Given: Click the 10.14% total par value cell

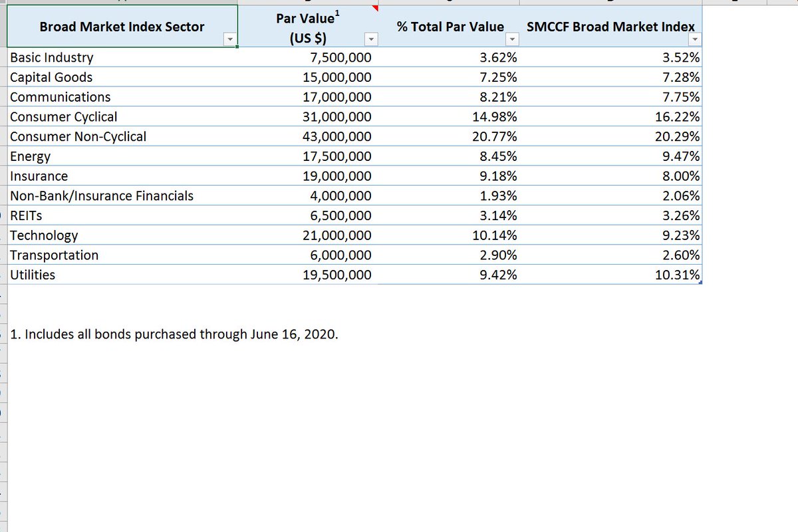Looking at the screenshot, I should (448, 235).
